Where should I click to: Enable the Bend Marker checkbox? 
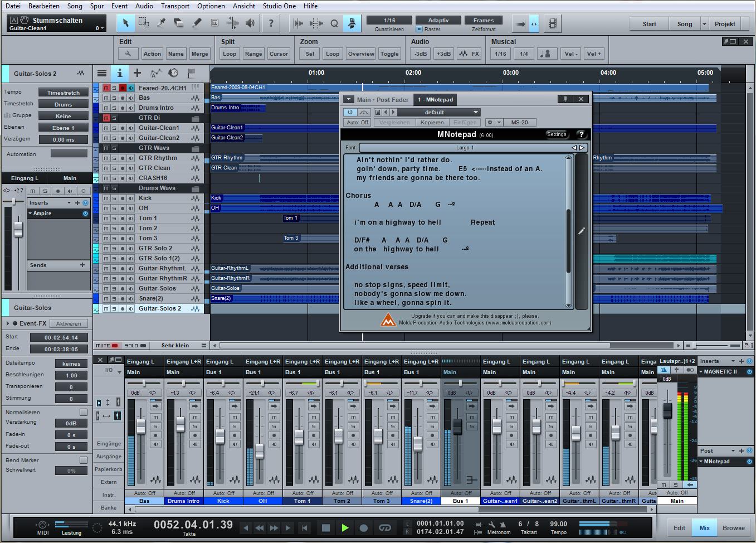84,460
